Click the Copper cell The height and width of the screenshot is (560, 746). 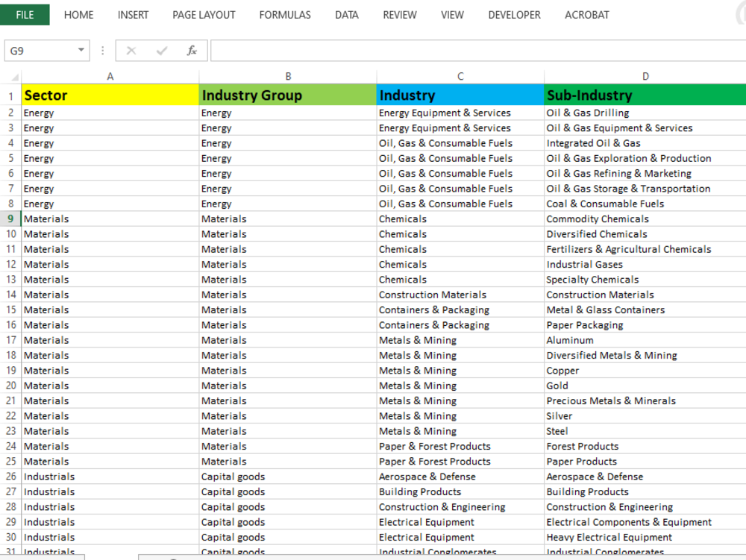(x=645, y=371)
